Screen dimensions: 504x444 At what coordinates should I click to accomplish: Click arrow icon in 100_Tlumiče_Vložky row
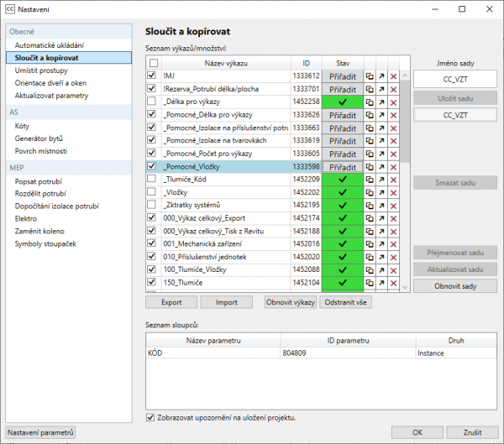pos(381,270)
